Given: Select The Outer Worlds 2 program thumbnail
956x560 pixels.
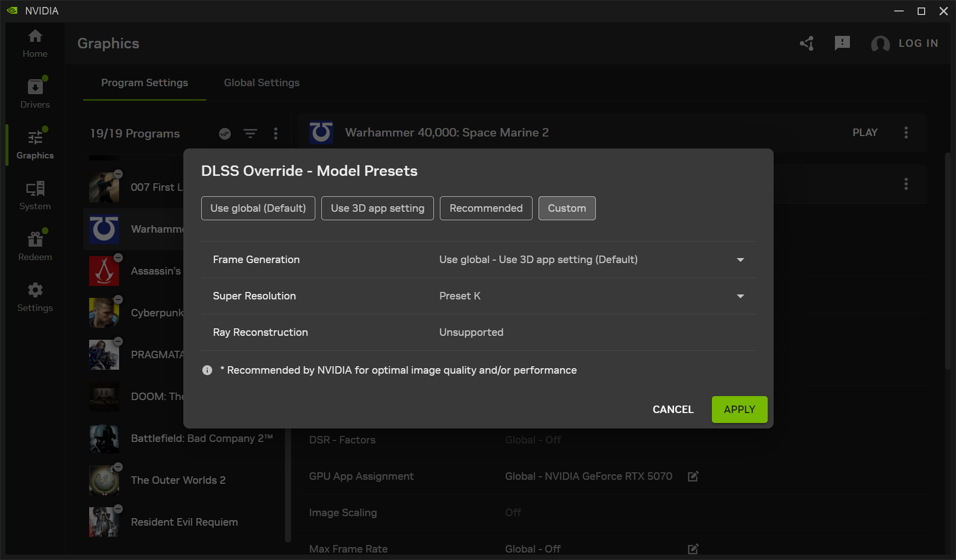Looking at the screenshot, I should [104, 480].
